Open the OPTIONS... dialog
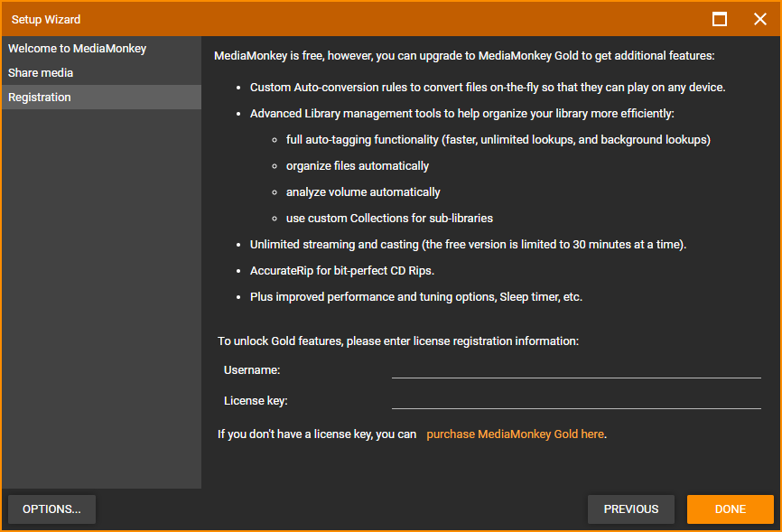Image resolution: width=782 pixels, height=532 pixels. (51, 509)
